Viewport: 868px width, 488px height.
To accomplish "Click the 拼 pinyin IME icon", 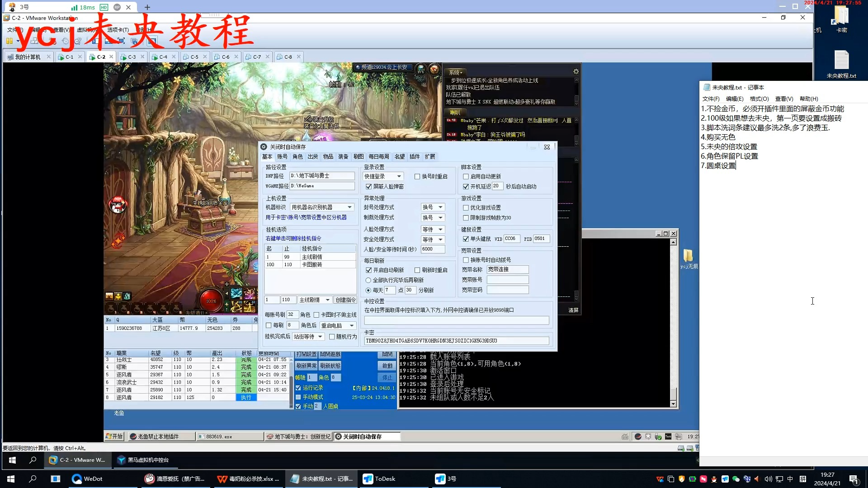I will [x=803, y=479].
